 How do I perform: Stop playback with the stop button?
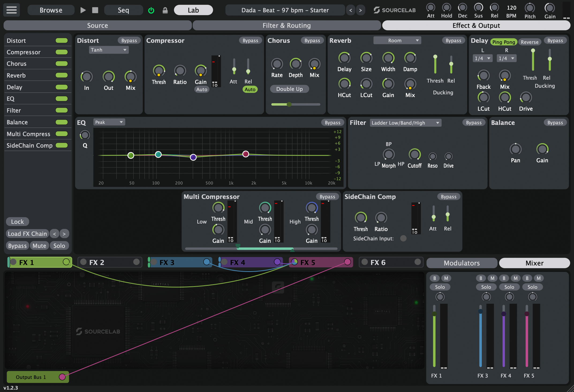point(95,10)
